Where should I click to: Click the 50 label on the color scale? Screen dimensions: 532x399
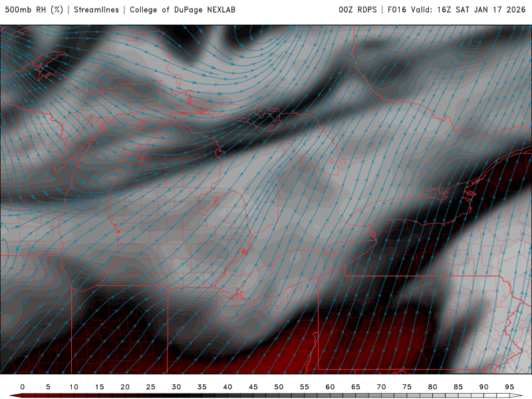(279, 387)
